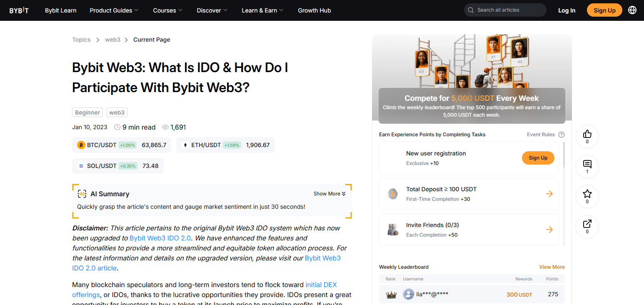
Task: Click the Invite Friends people icon
Action: (392, 230)
